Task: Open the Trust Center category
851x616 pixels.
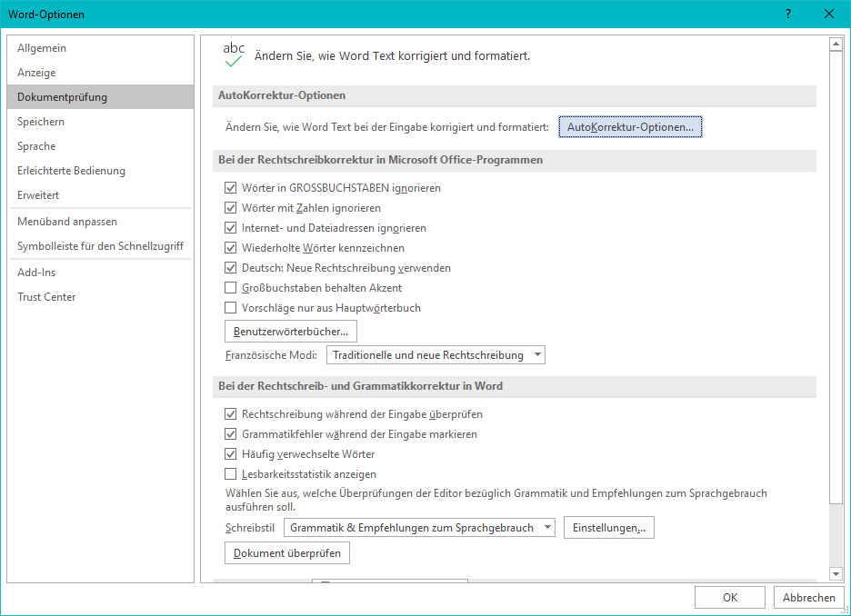Action: [x=100, y=296]
